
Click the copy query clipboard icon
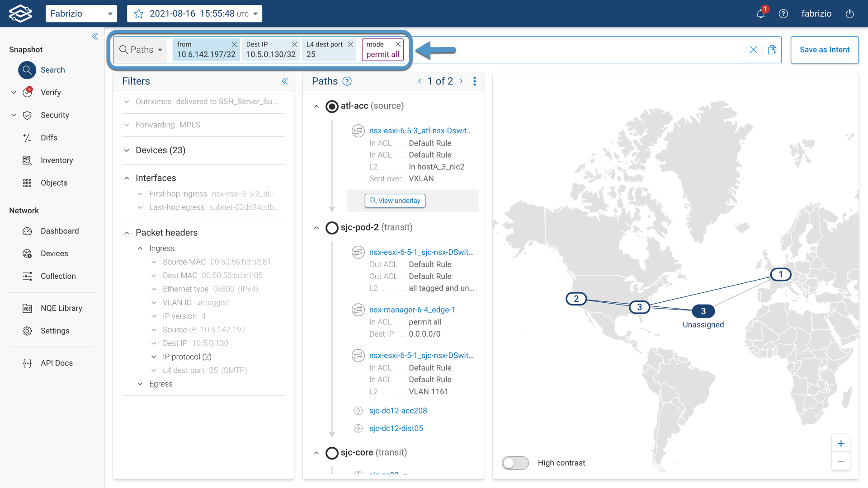(772, 50)
